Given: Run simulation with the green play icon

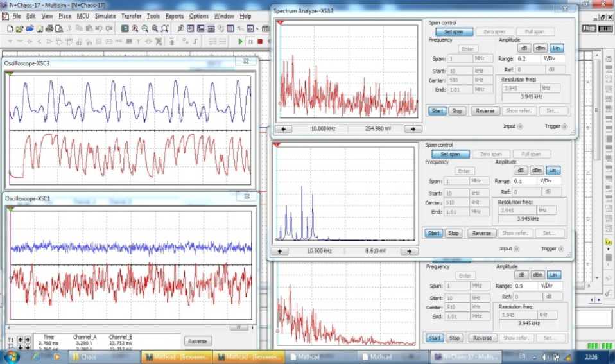Looking at the screenshot, I should point(240,41).
